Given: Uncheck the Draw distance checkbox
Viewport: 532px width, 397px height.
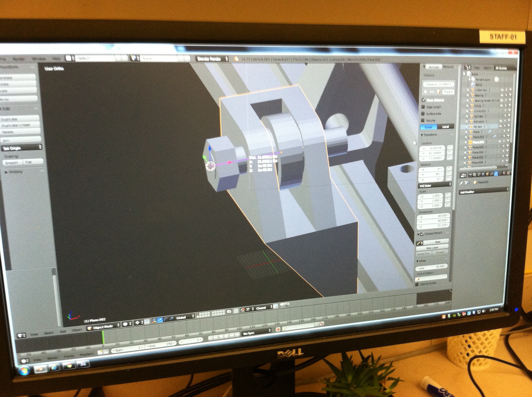Looking at the screenshot, I should 424,100.
